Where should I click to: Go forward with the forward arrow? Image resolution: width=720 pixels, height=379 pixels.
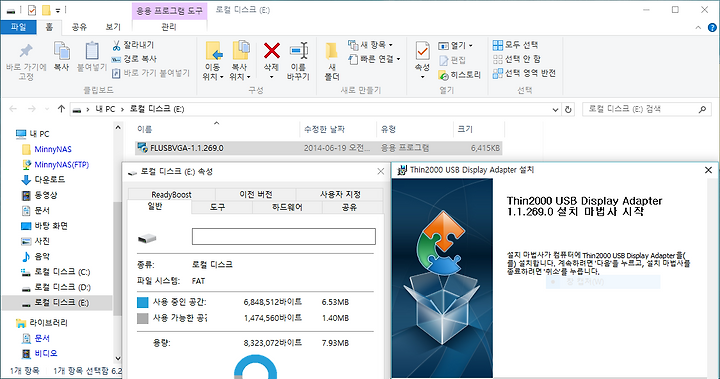tap(31, 109)
